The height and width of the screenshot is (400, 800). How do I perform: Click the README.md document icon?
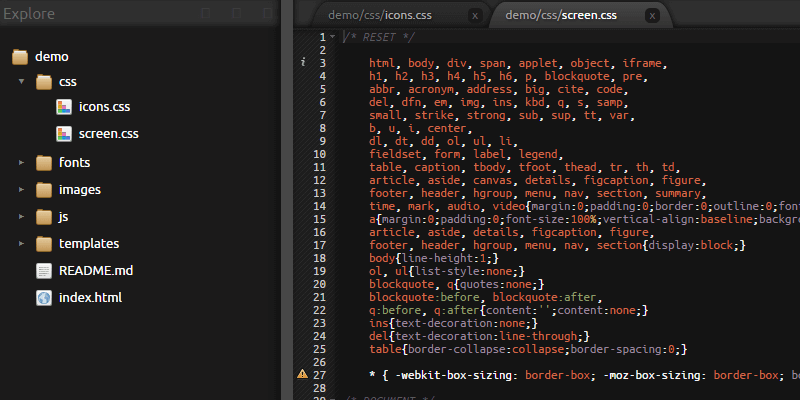(x=44, y=270)
